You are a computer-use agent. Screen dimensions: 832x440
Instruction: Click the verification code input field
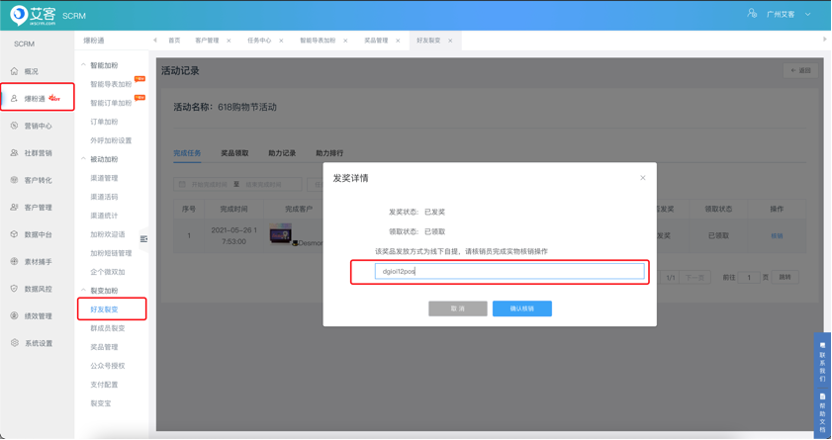click(508, 271)
